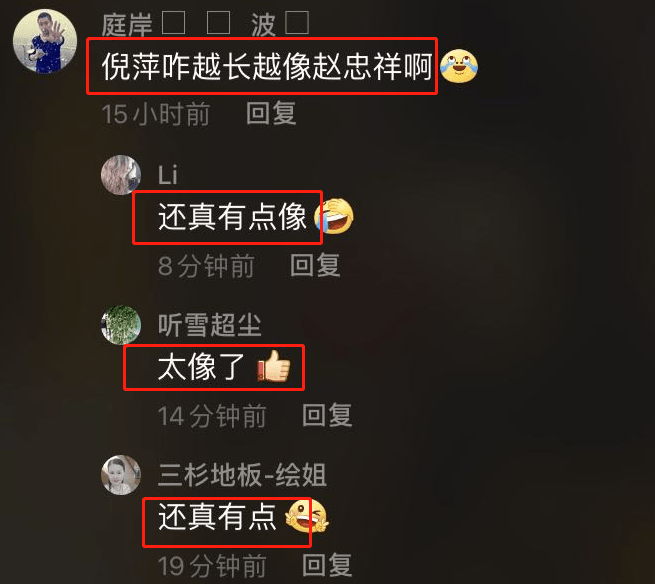The width and height of the screenshot is (655, 584).
Task: Select the crying-laugh emoji after 赵忠祥啊
Action: pyautogui.click(x=459, y=66)
